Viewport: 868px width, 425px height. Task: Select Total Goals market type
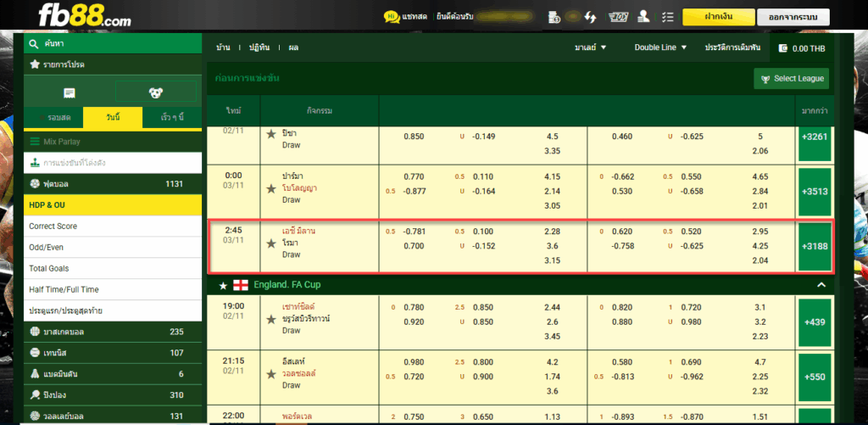[x=113, y=268]
